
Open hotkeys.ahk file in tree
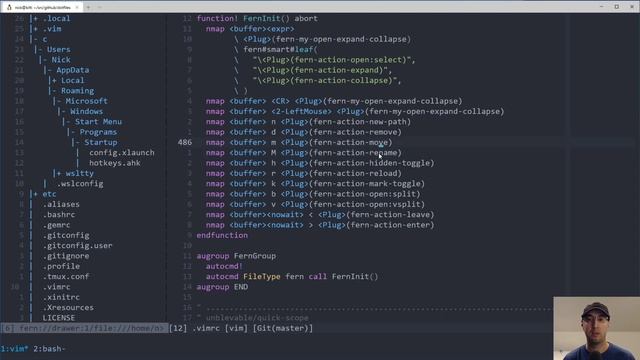(115, 163)
